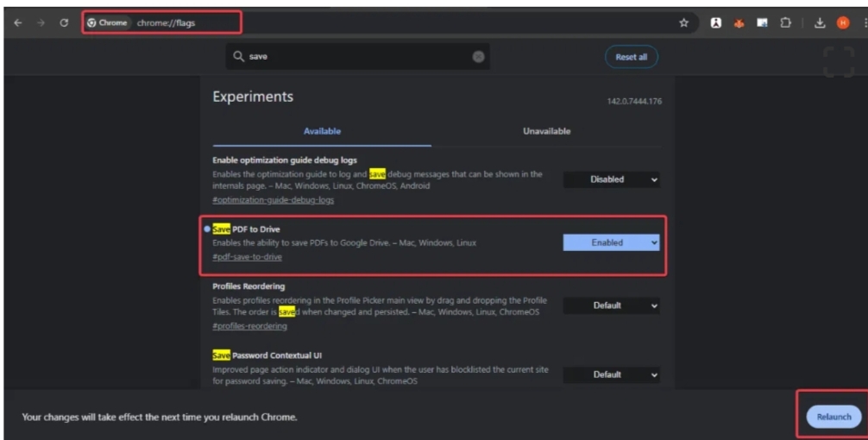
Task: Clear the search flags text
Action: (477, 57)
